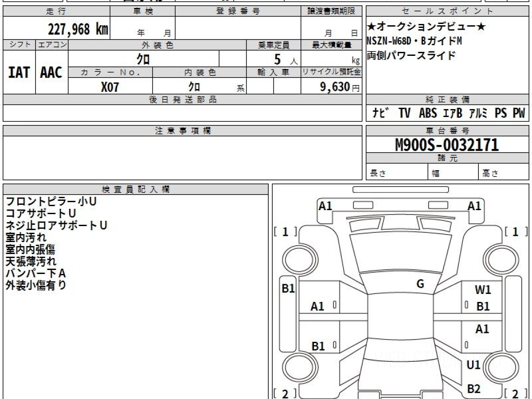Click the G mark on windshield diagram
Image resolution: width=532 pixels, height=399 pixels.
[x=420, y=284]
